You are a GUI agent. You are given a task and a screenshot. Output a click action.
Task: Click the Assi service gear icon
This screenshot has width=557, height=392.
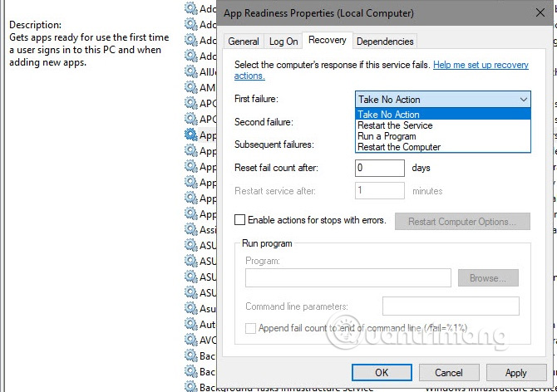[x=190, y=229]
